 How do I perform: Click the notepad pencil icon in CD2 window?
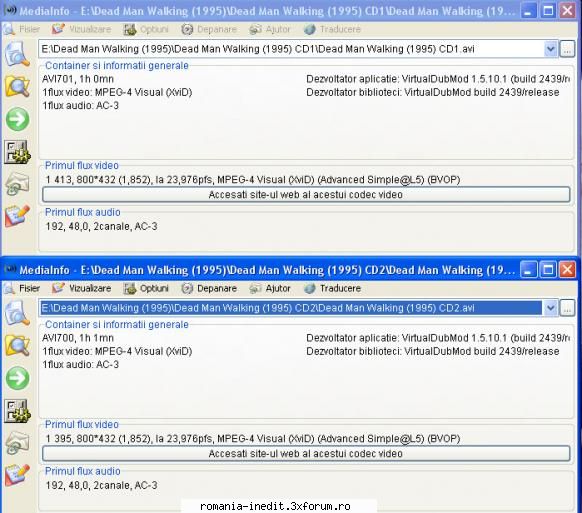pos(17,475)
